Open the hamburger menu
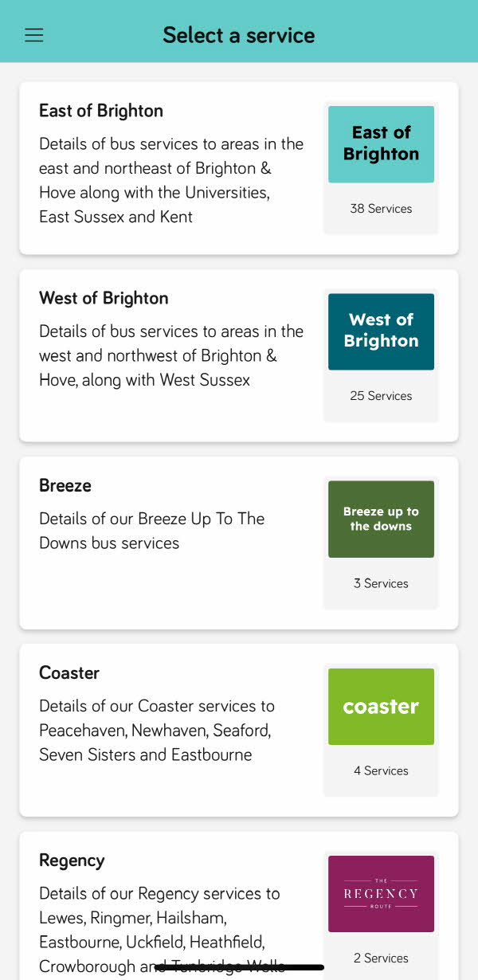Image resolution: width=478 pixels, height=980 pixels. pyautogui.click(x=33, y=35)
